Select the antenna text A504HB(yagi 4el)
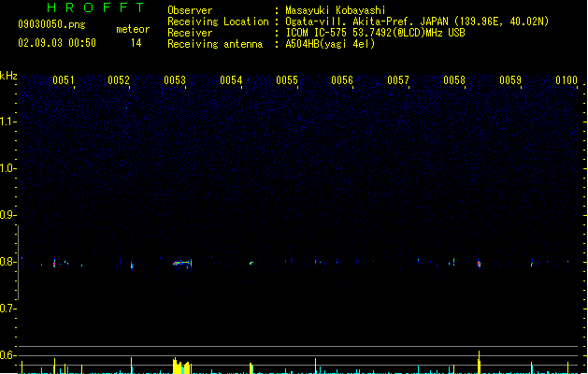 (330, 44)
